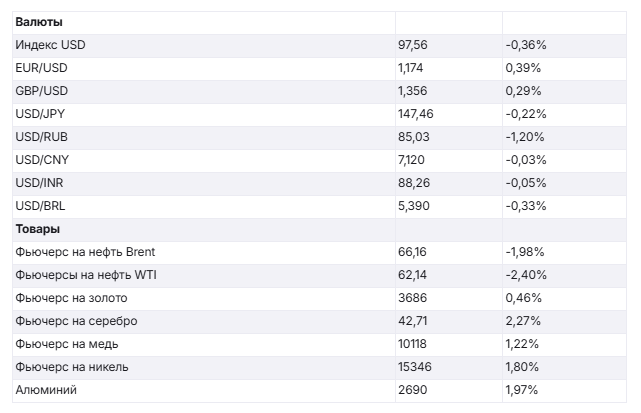
Task: Select the USD/BRL value 5,390
Action: pos(414,206)
